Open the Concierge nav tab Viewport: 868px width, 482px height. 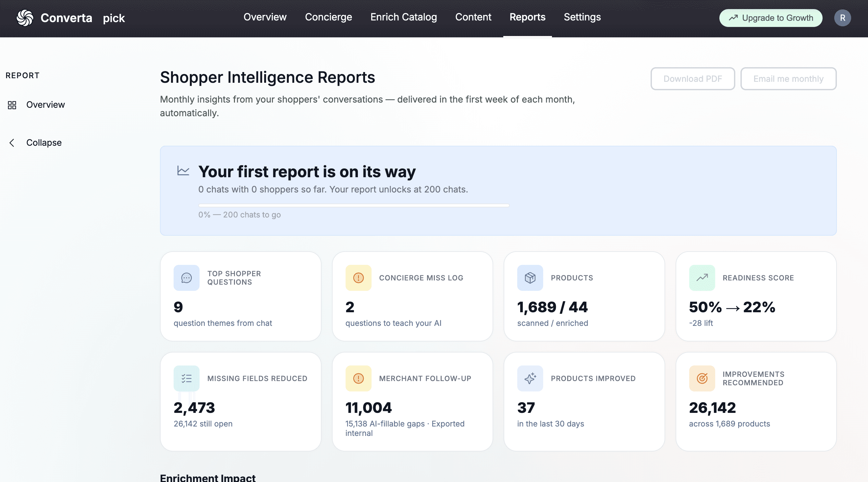click(328, 17)
